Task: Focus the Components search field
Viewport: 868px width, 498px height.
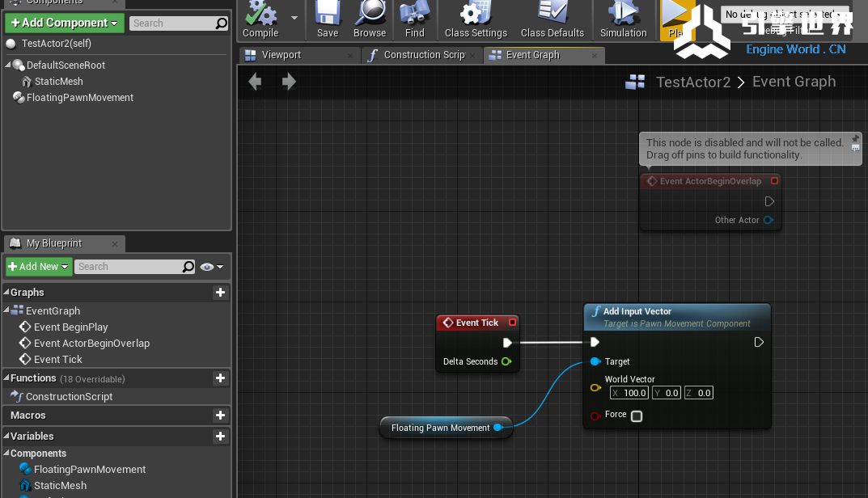Action: pos(179,23)
